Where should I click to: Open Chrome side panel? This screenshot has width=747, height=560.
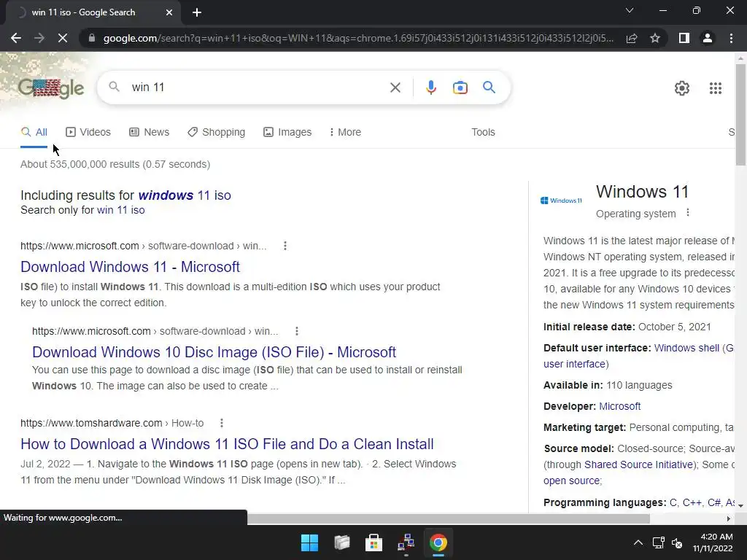[684, 38]
